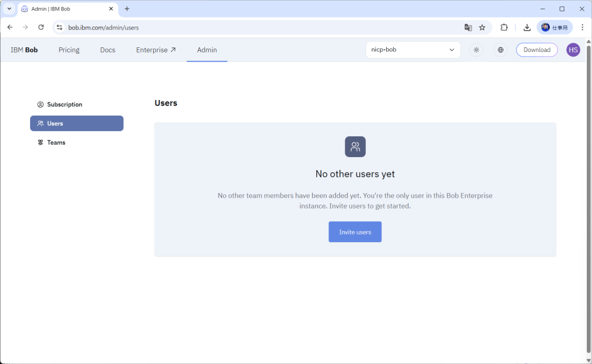Click the No other users yet text
Viewport: 592px width, 364px height.
355,174
